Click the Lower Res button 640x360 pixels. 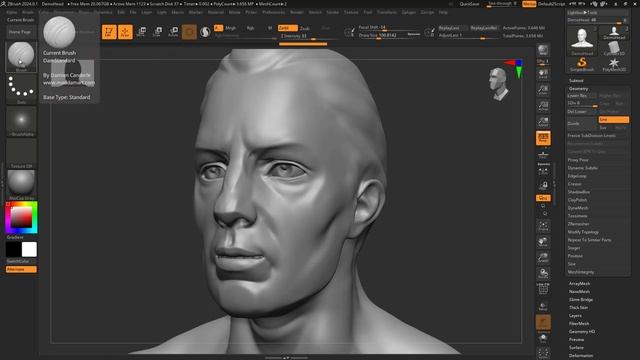581,96
